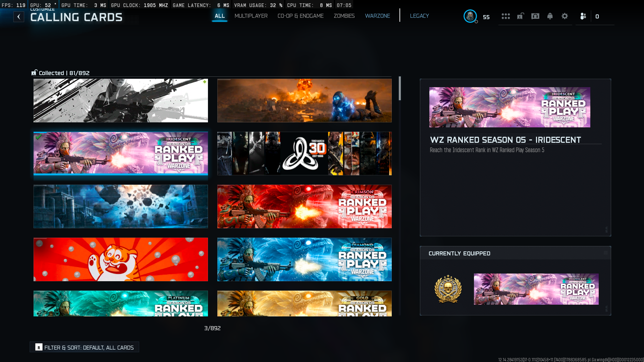The width and height of the screenshot is (644, 362).
Task: Click the GPU TIME: 3 MS readout
Action: click(84, 5)
